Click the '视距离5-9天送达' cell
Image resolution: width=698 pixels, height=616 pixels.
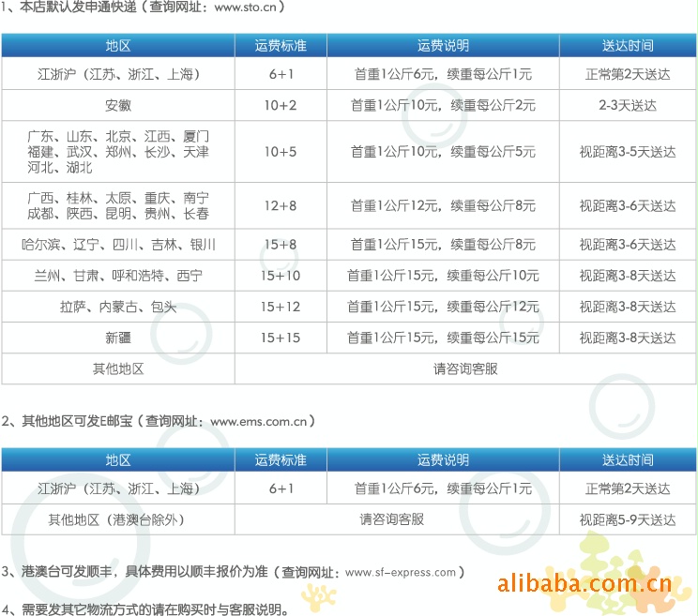point(628,519)
